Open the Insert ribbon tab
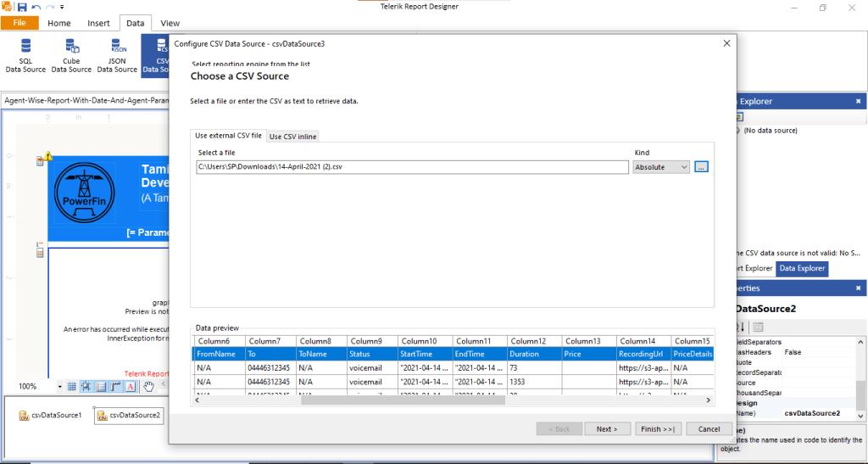 pyautogui.click(x=98, y=23)
